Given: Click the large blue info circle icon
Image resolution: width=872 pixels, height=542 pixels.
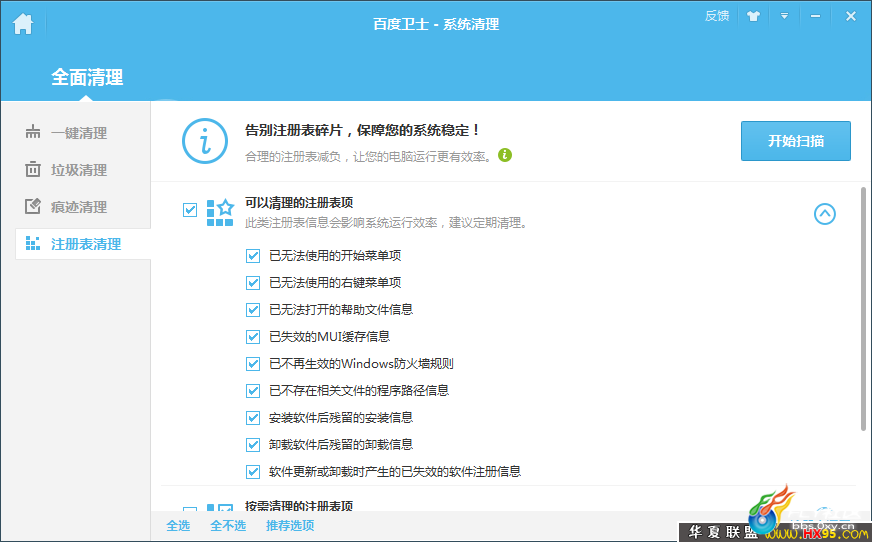Looking at the screenshot, I should (205, 141).
